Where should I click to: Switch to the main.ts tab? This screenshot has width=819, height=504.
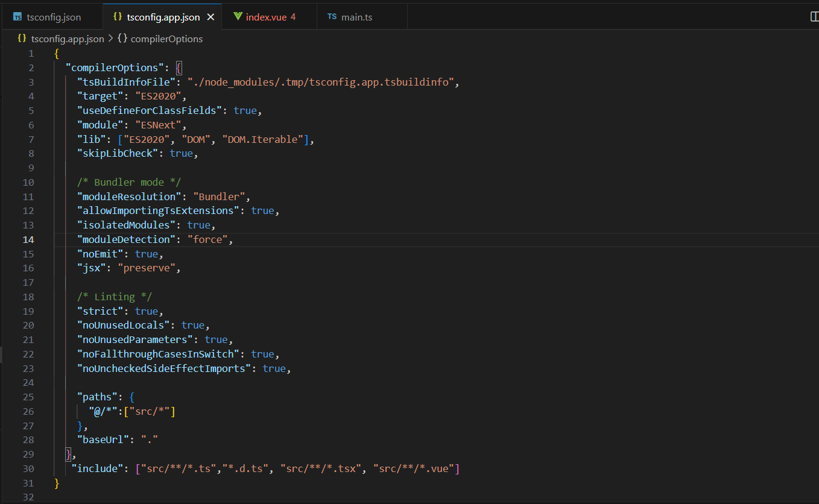click(x=356, y=17)
